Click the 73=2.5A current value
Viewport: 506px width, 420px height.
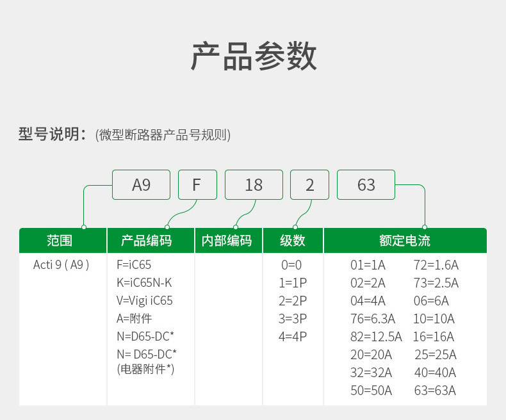click(436, 283)
